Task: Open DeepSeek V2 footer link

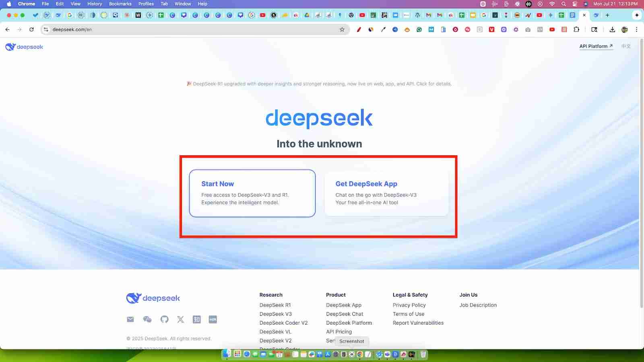Action: click(x=276, y=341)
